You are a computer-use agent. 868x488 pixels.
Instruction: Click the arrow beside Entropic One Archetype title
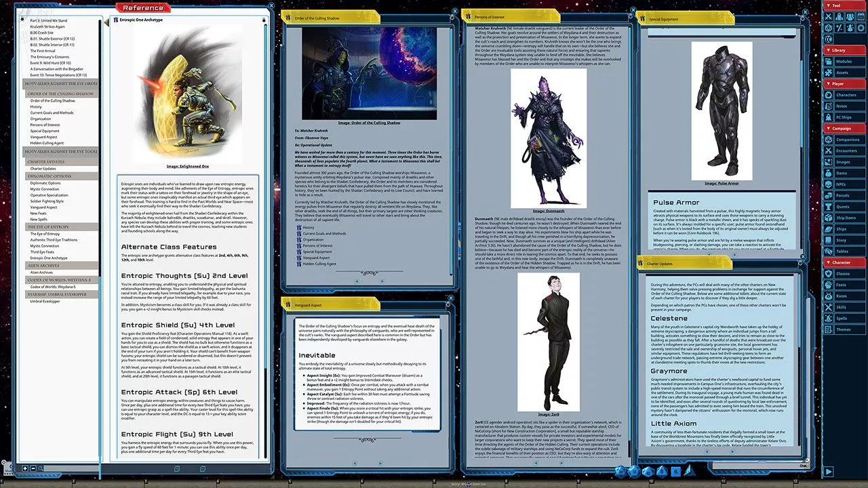point(106,22)
